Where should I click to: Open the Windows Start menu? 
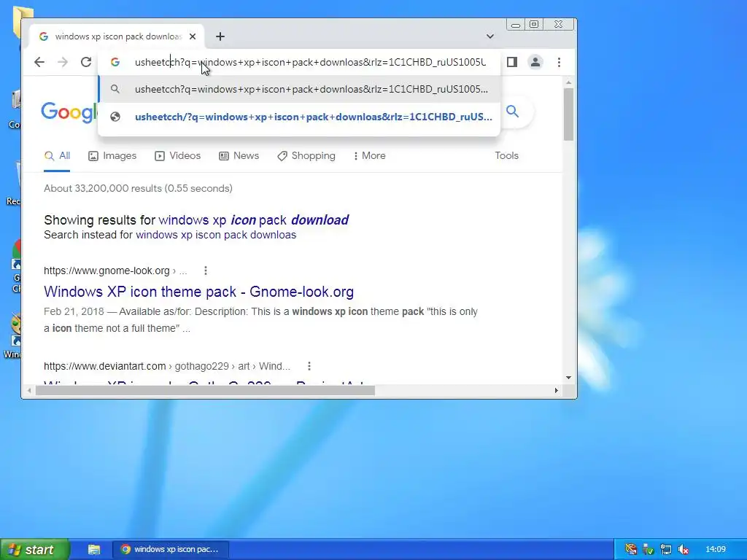[x=34, y=550]
